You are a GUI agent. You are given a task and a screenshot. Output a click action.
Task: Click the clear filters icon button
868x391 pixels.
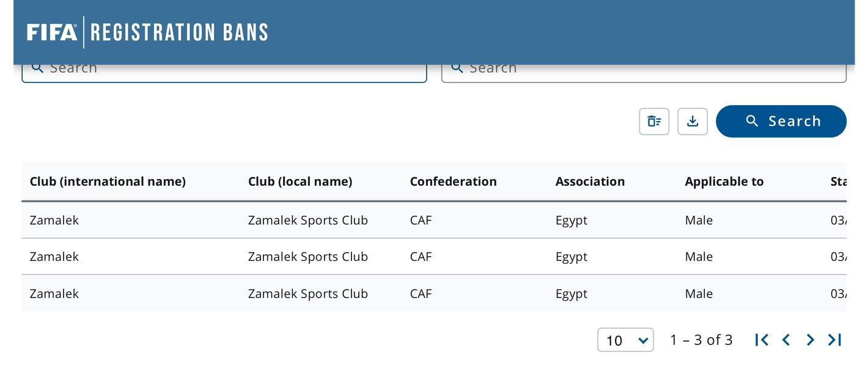pyautogui.click(x=654, y=121)
